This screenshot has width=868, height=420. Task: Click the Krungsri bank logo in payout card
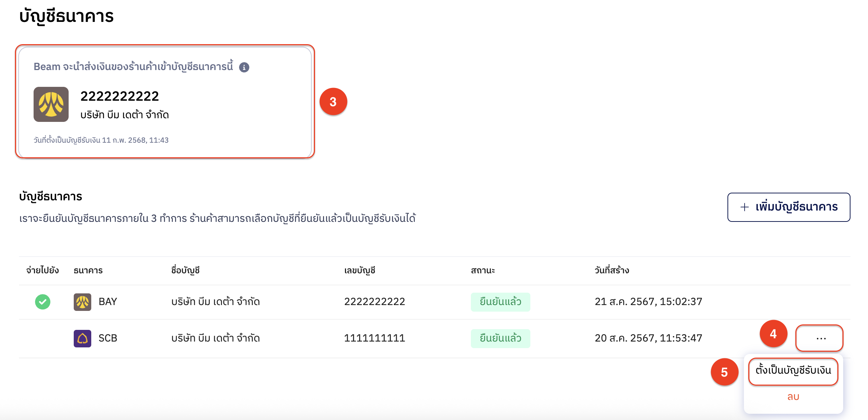point(51,104)
